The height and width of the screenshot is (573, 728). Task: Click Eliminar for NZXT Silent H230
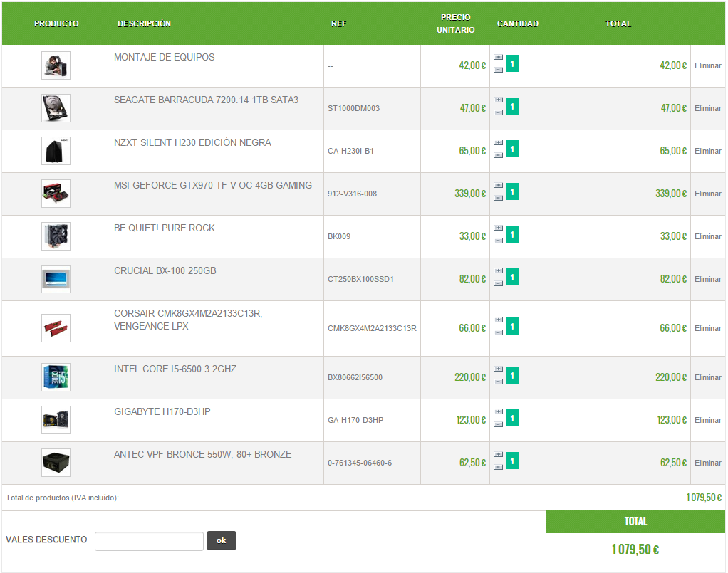[707, 151]
